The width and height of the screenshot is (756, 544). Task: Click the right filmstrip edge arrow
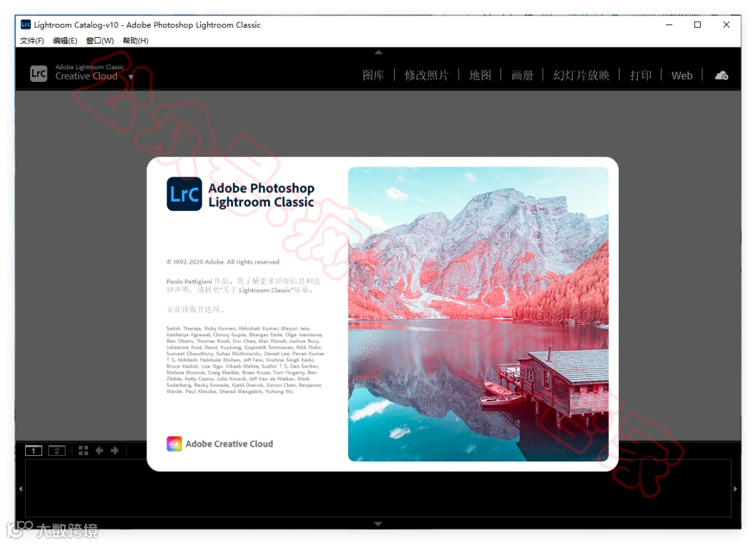(735, 489)
